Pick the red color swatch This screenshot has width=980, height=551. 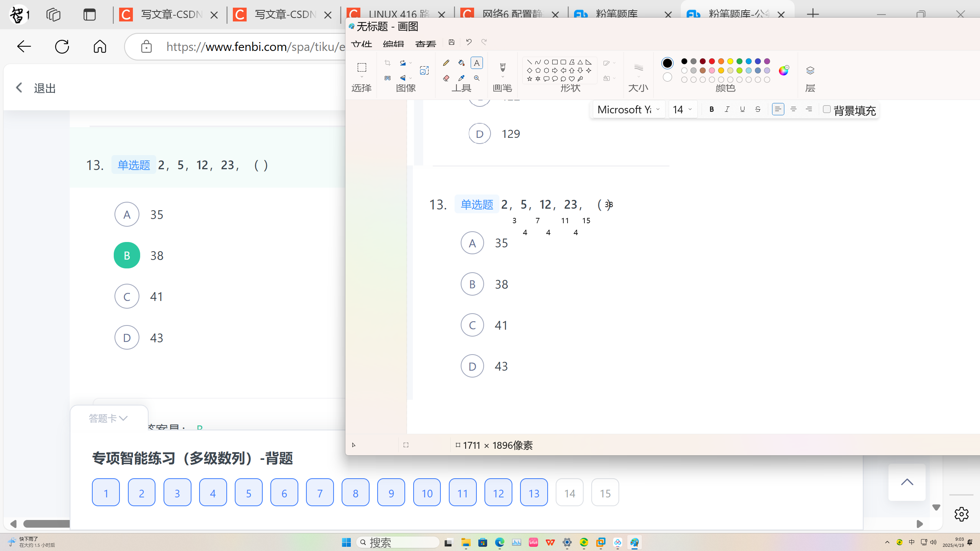point(712,61)
